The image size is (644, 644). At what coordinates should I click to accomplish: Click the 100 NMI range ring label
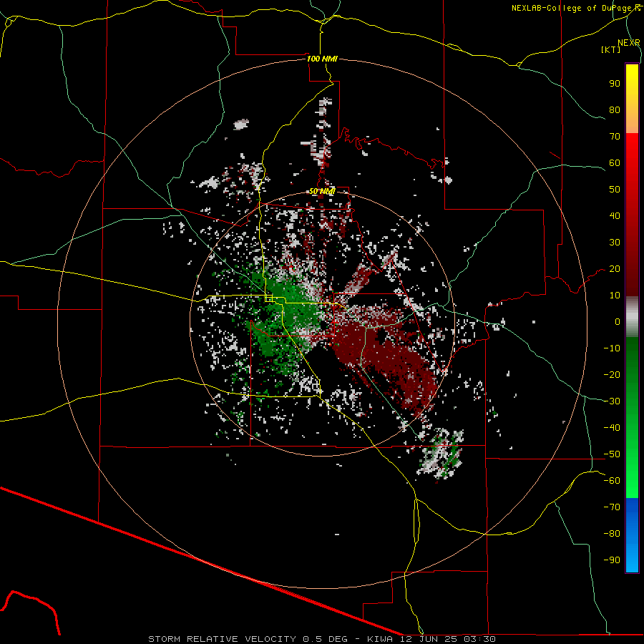point(322,59)
